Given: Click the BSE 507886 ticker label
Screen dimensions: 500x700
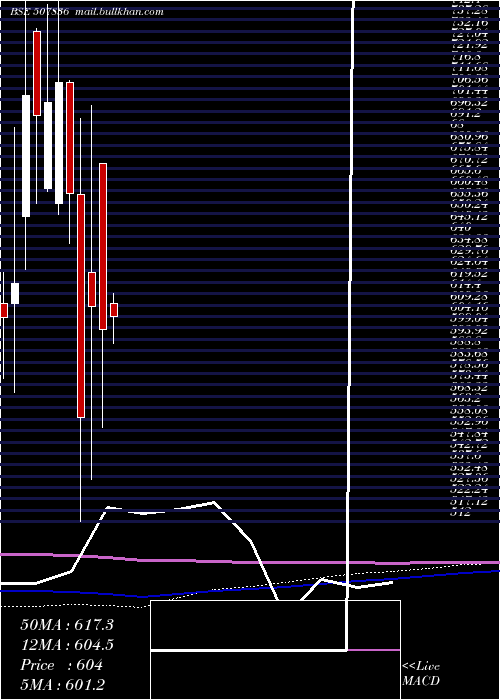Looking at the screenshot, I should [x=39, y=12].
